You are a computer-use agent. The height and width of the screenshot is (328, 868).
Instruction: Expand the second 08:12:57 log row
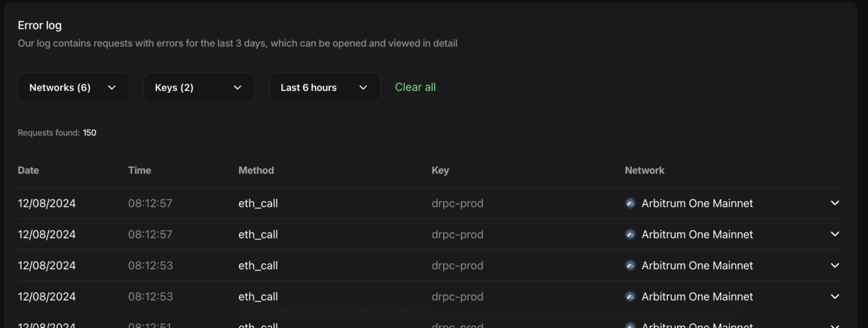(835, 234)
